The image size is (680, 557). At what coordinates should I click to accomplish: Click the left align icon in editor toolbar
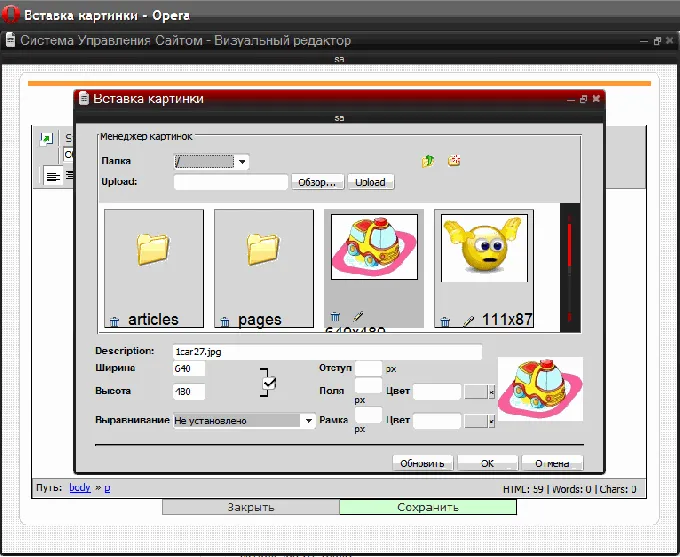[53, 177]
